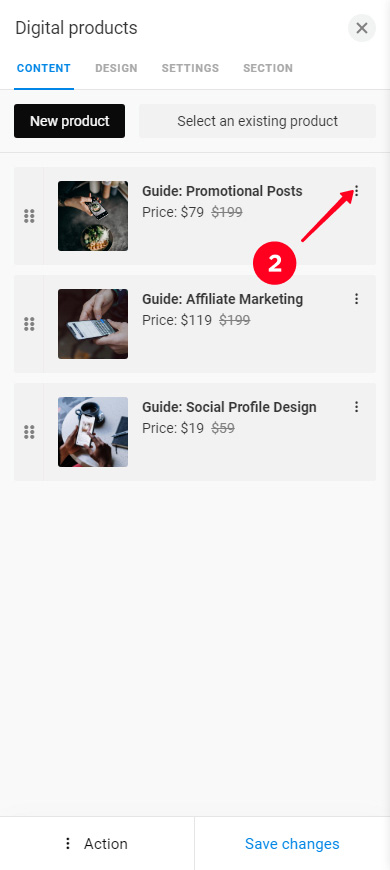Click the three-dot icon beside Action

coord(68,844)
